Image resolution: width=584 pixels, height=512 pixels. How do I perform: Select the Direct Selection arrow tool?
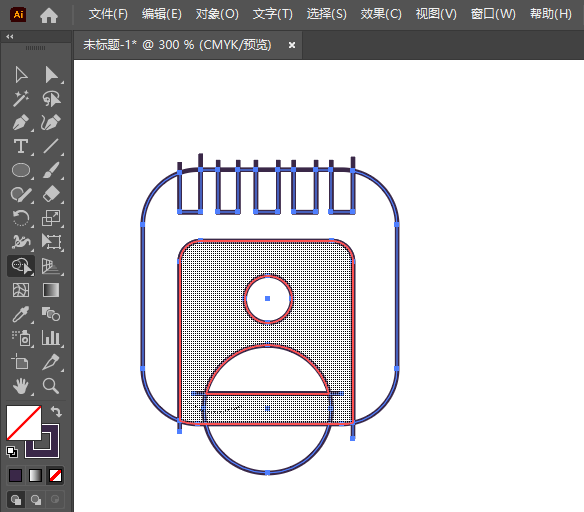coord(51,74)
